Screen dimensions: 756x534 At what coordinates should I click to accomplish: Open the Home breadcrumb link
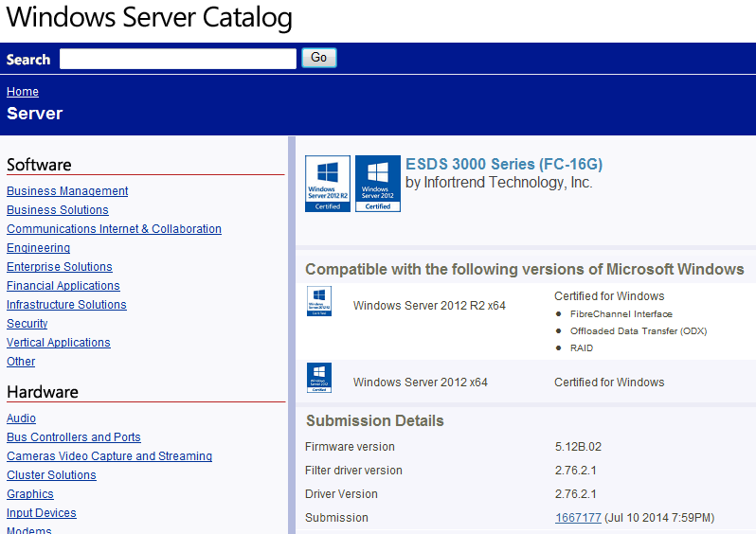point(23,92)
